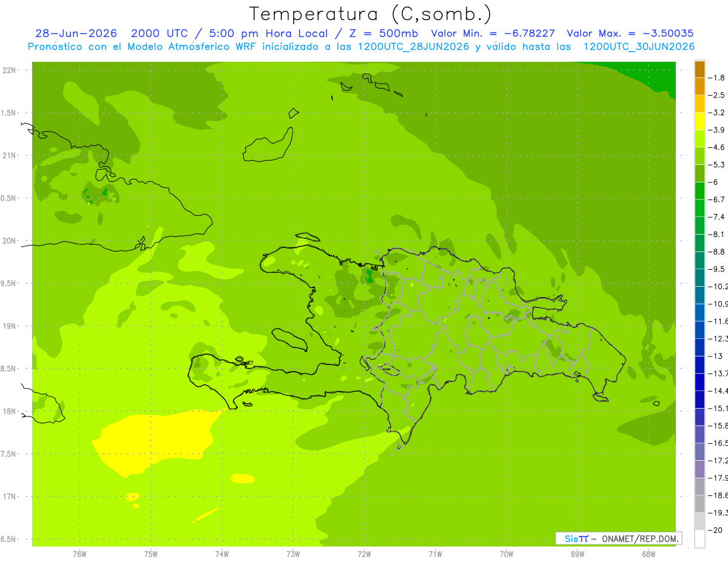
Task: Click the -2.5 colorbar label
Action: (x=717, y=95)
